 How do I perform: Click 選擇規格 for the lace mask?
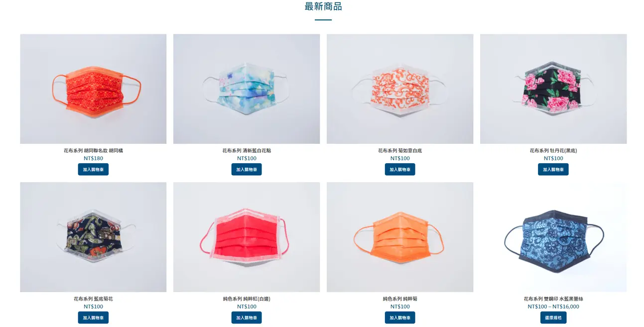click(553, 318)
